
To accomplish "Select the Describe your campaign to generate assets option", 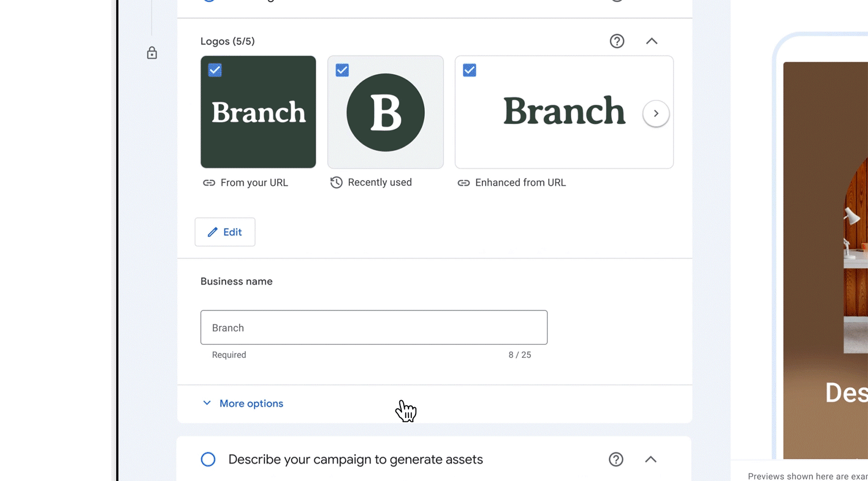I will tap(208, 459).
